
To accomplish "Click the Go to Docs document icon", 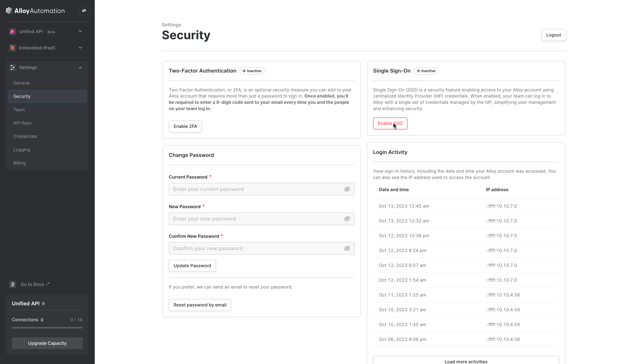I will pos(13,284).
